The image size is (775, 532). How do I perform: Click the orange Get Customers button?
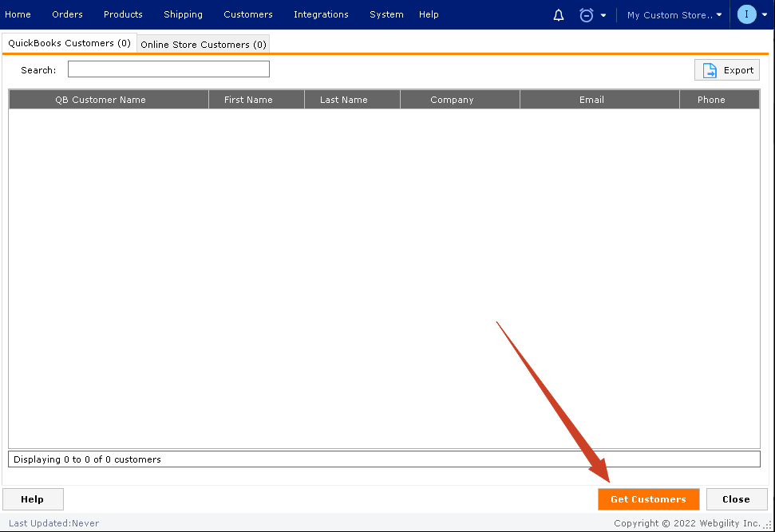click(x=648, y=499)
